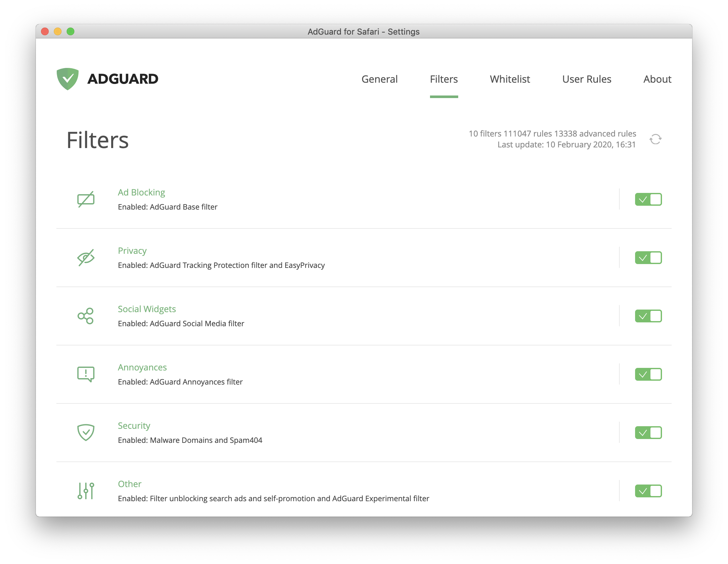
Task: Disable the Security filter toggle
Action: (x=648, y=432)
